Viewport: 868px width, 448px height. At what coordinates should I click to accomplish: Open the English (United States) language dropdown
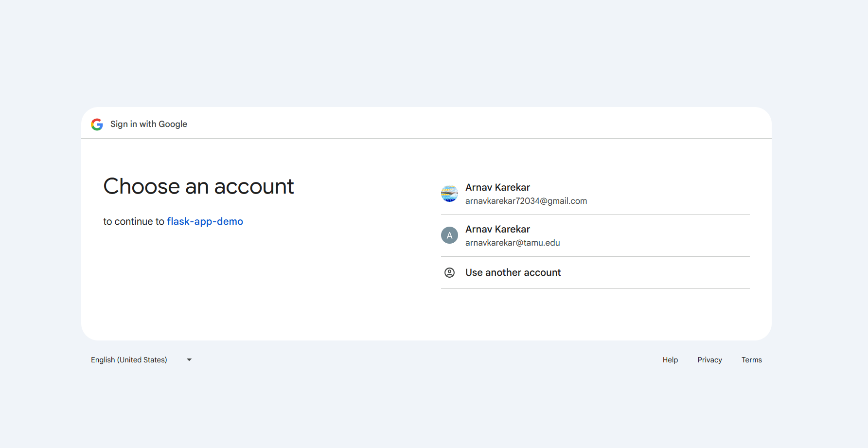point(142,360)
